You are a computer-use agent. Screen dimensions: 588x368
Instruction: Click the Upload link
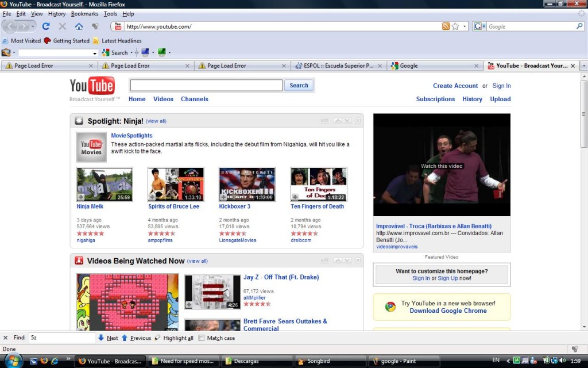pyautogui.click(x=500, y=99)
